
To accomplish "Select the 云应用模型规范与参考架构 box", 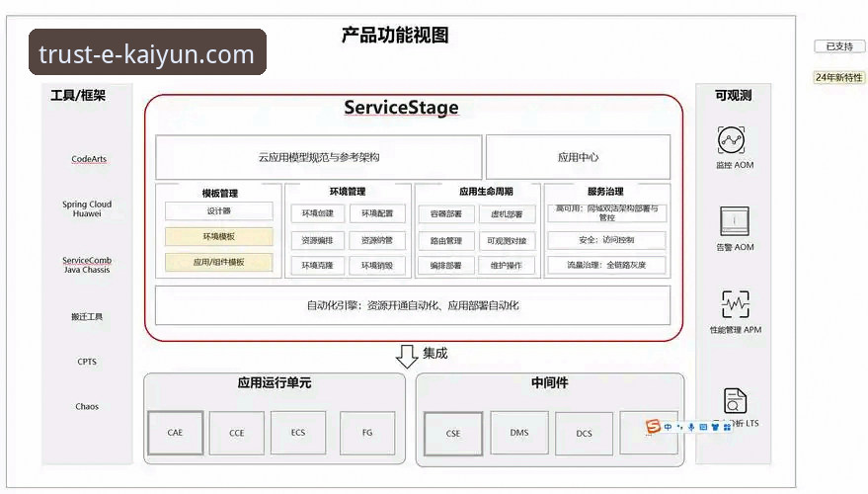I will tap(319, 157).
